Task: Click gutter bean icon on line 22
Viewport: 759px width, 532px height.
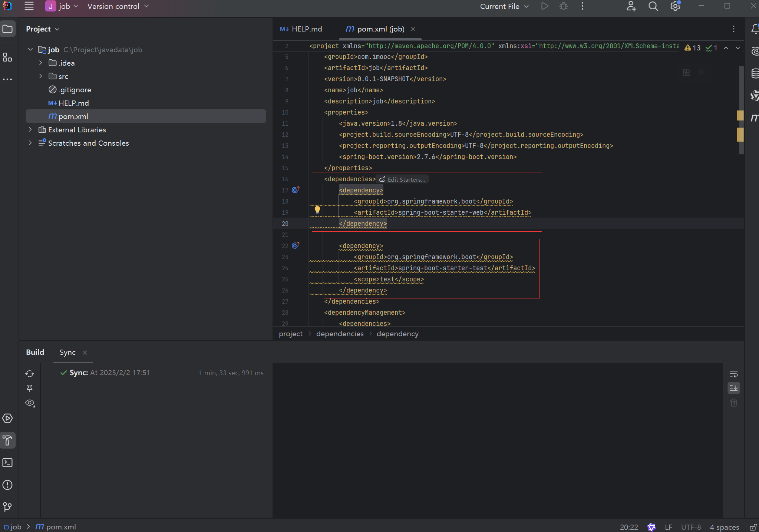Action: pos(296,245)
